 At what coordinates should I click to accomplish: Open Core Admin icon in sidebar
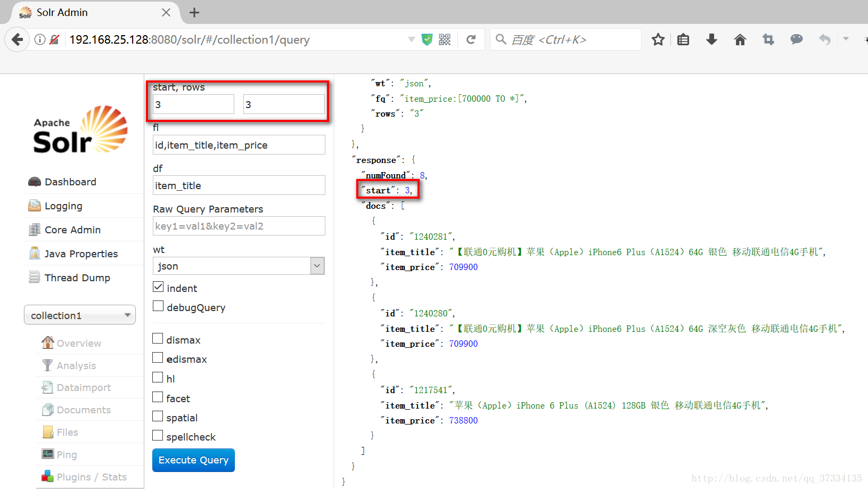[35, 230]
